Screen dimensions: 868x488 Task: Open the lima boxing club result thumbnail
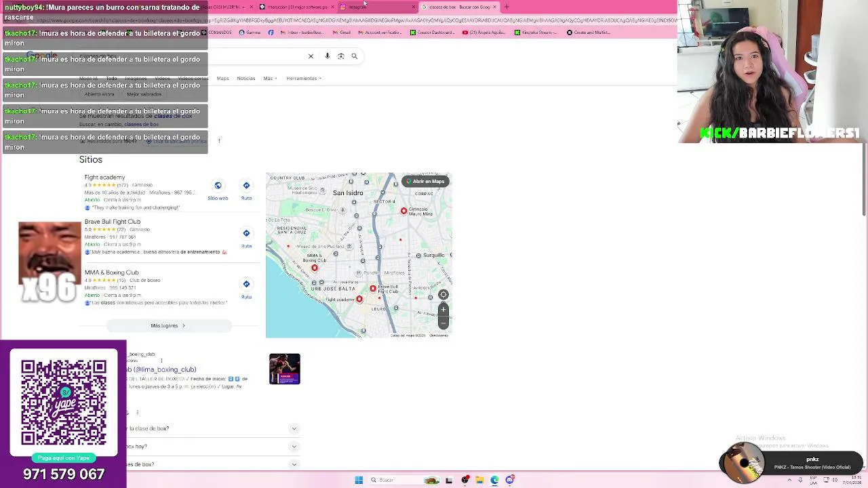pyautogui.click(x=284, y=369)
